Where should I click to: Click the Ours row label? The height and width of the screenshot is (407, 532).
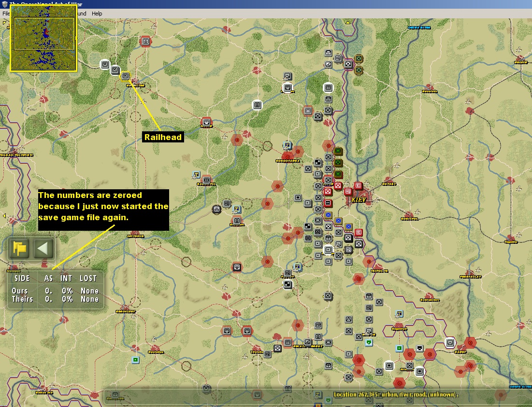point(20,291)
